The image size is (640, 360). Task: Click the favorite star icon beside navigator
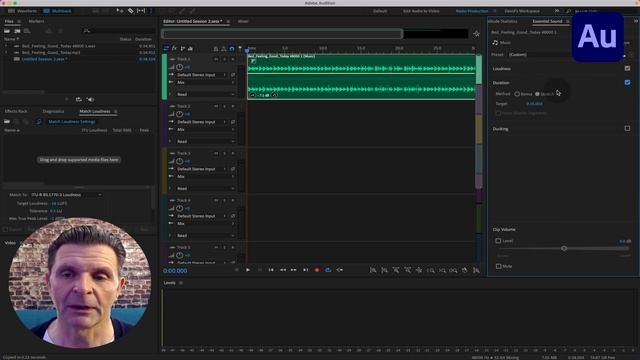[x=476, y=34]
